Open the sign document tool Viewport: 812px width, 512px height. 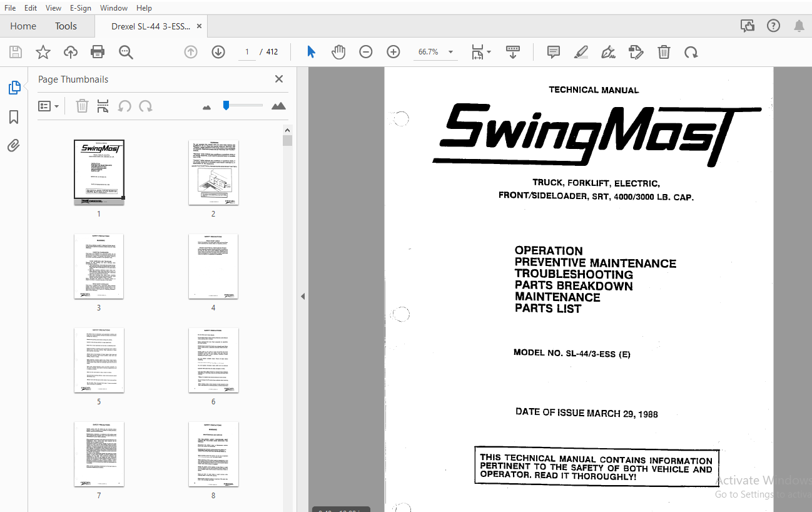(608, 52)
